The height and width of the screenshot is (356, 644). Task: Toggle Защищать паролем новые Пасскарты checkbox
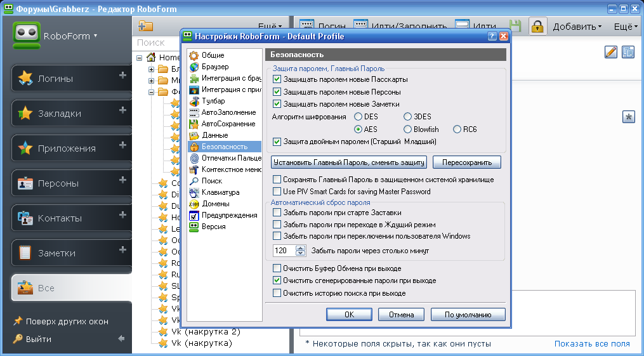[277, 79]
